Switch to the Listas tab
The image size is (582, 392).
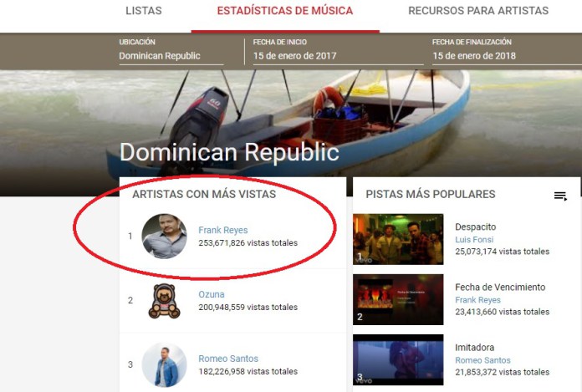tap(144, 12)
